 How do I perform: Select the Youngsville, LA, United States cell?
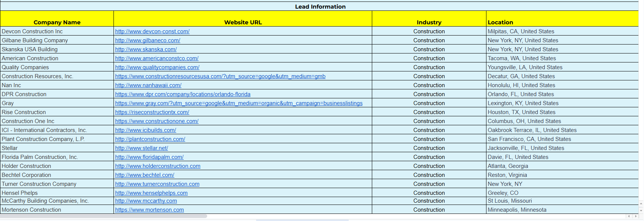(562, 67)
